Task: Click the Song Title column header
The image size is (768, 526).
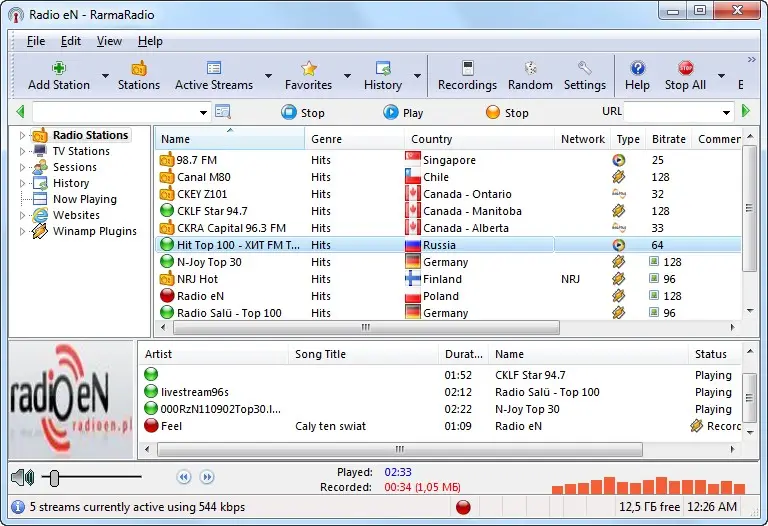Action: point(363,354)
